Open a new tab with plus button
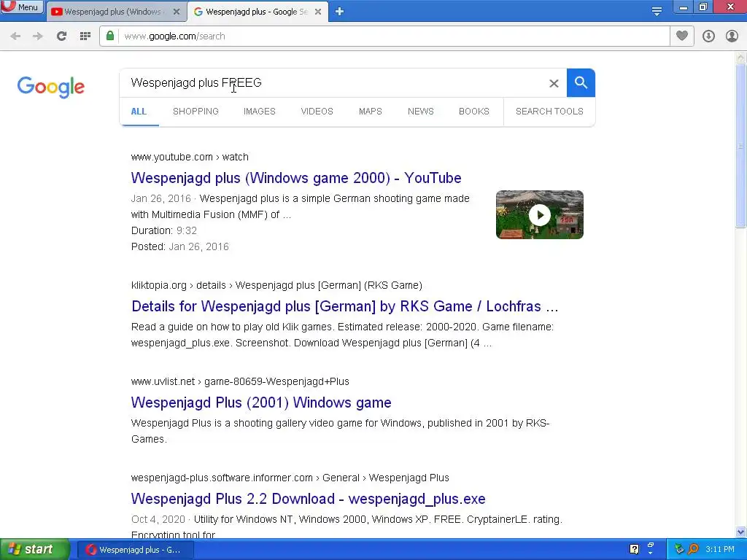 (x=339, y=12)
